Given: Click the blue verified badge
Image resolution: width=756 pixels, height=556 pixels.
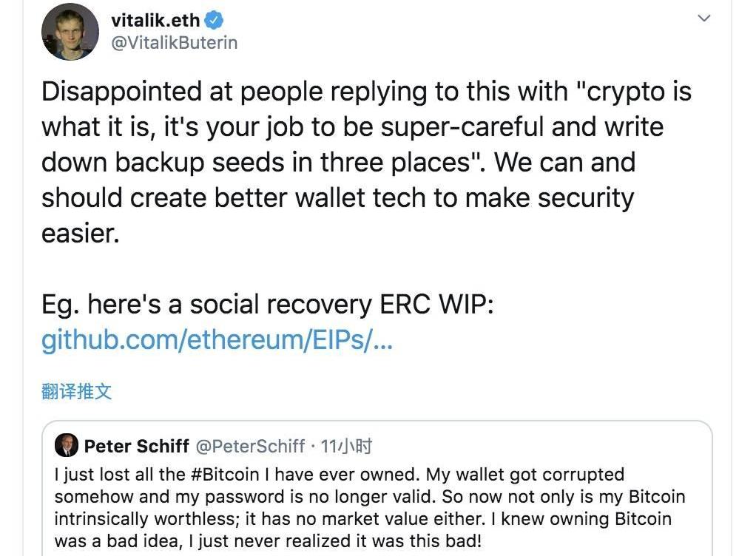Looking at the screenshot, I should [x=214, y=20].
